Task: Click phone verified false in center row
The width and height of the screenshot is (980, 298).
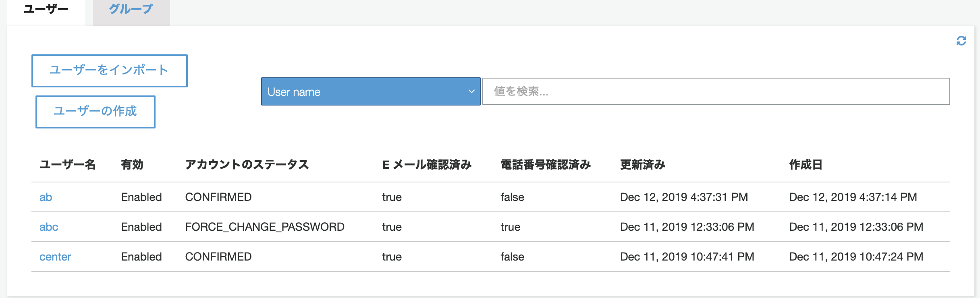Action: coord(513,257)
